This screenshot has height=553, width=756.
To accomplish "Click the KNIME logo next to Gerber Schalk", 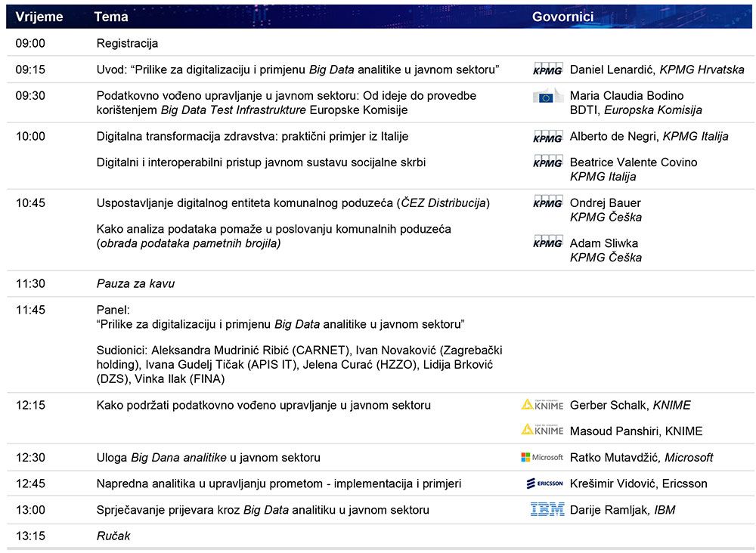I will click(x=542, y=405).
